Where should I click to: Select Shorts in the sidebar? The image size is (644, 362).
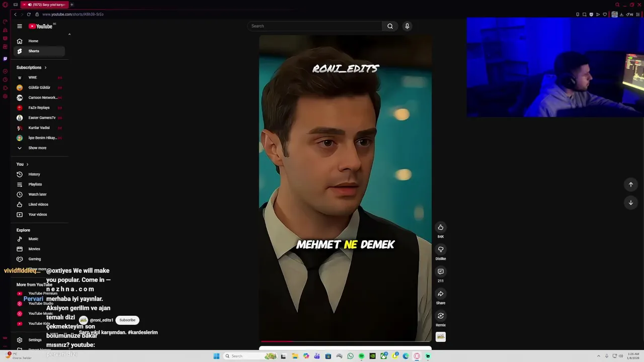tap(39, 51)
